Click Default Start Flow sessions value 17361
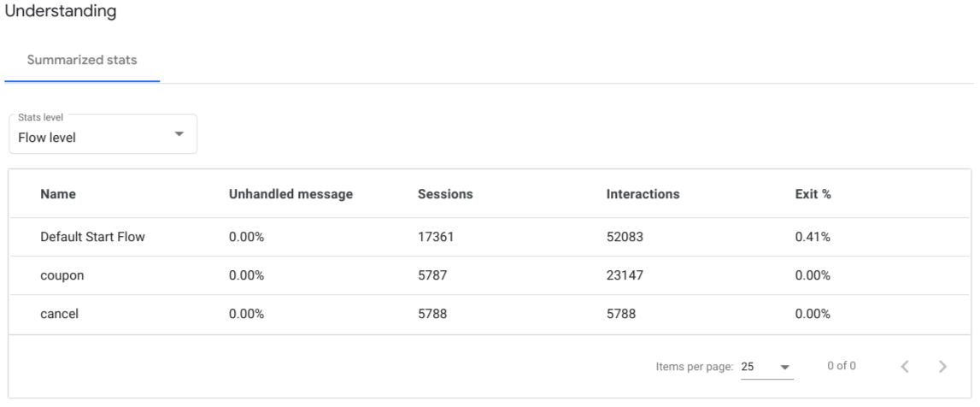 (435, 238)
